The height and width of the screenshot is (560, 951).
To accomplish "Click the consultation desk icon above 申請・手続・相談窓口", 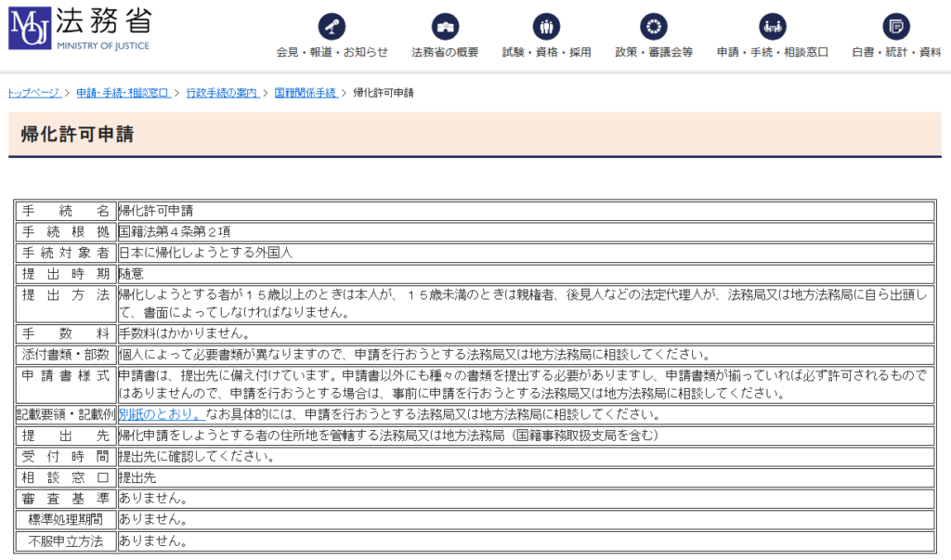I will [772, 25].
